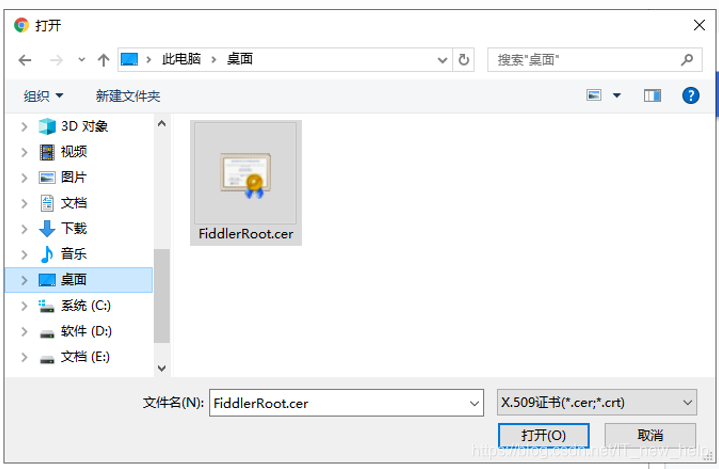Click the 打开(O) button
Viewport: 719px width, 469px height.
[543, 435]
